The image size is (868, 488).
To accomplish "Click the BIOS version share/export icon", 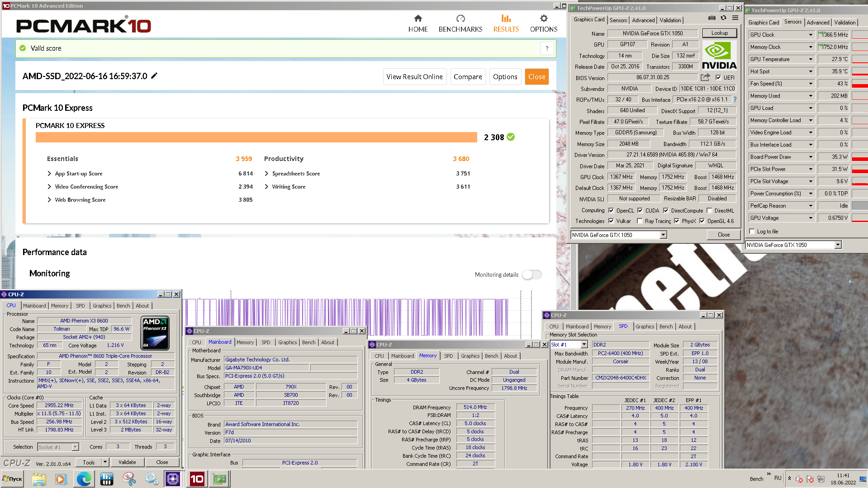I will [705, 77].
